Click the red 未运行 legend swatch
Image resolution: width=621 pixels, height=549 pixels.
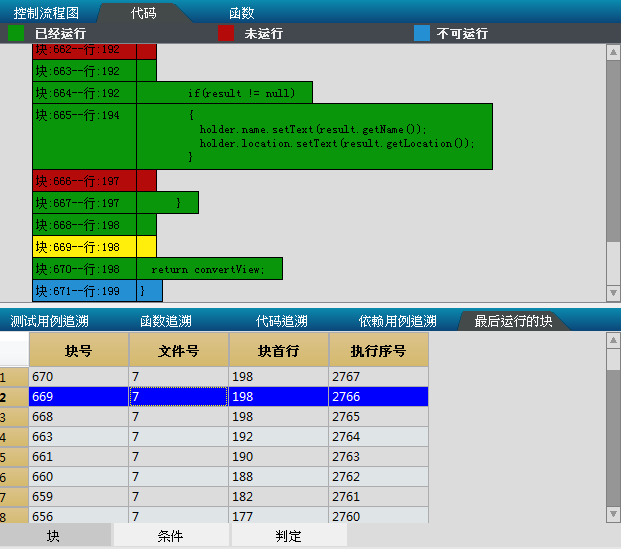click(x=226, y=33)
